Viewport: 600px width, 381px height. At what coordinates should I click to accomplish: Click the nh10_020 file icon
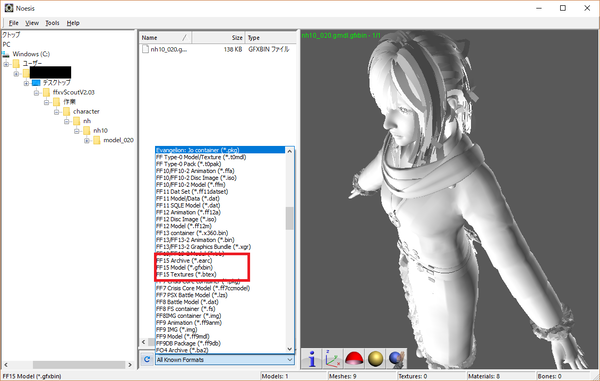(145, 49)
